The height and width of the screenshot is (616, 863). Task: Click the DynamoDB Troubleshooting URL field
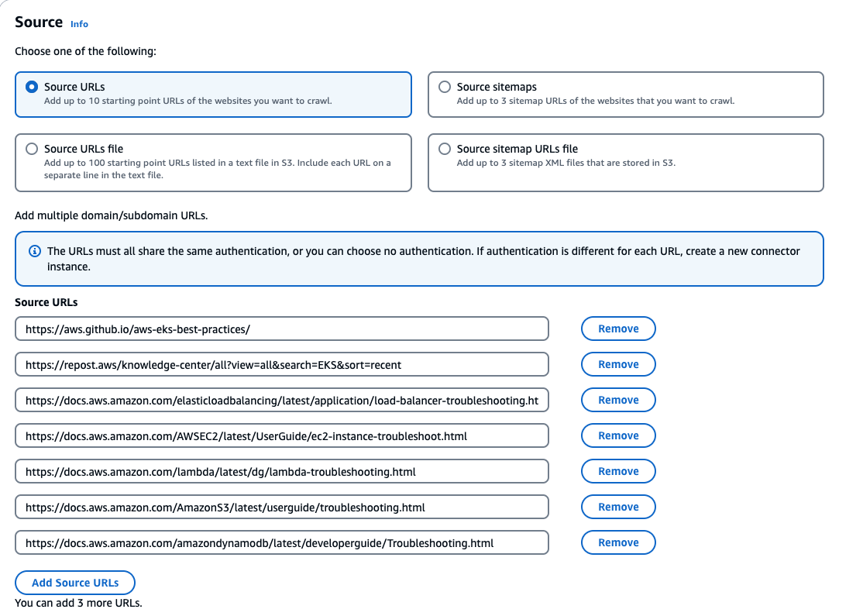[x=282, y=542]
